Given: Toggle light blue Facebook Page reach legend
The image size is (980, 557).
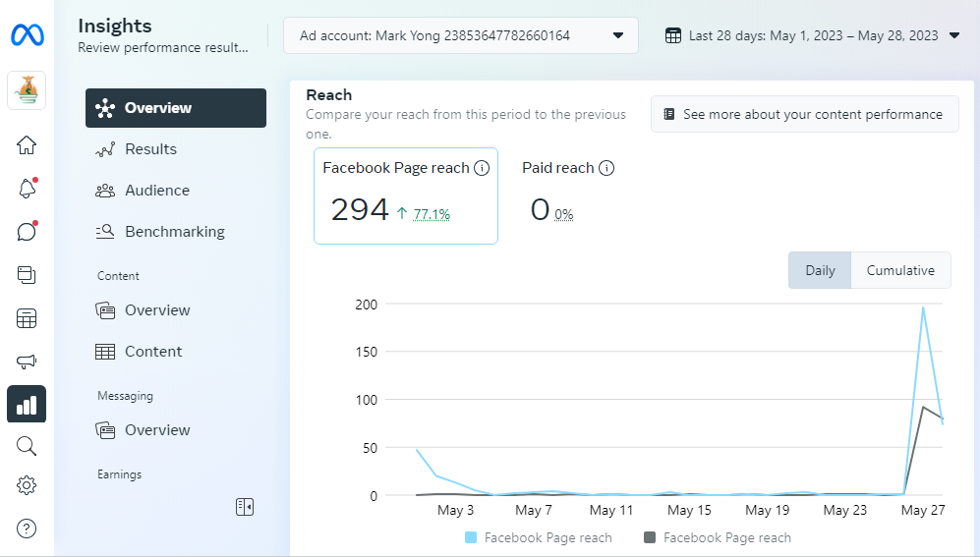Looking at the screenshot, I should [x=539, y=537].
